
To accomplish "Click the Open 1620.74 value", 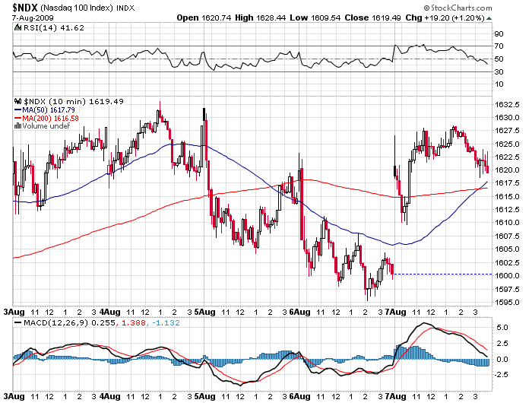I will 204,17.
